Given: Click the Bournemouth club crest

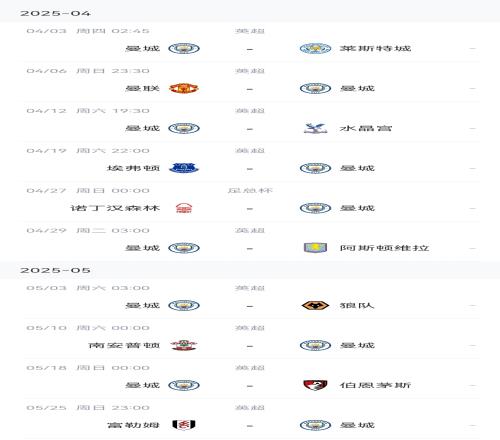Looking at the screenshot, I should click(x=315, y=385).
